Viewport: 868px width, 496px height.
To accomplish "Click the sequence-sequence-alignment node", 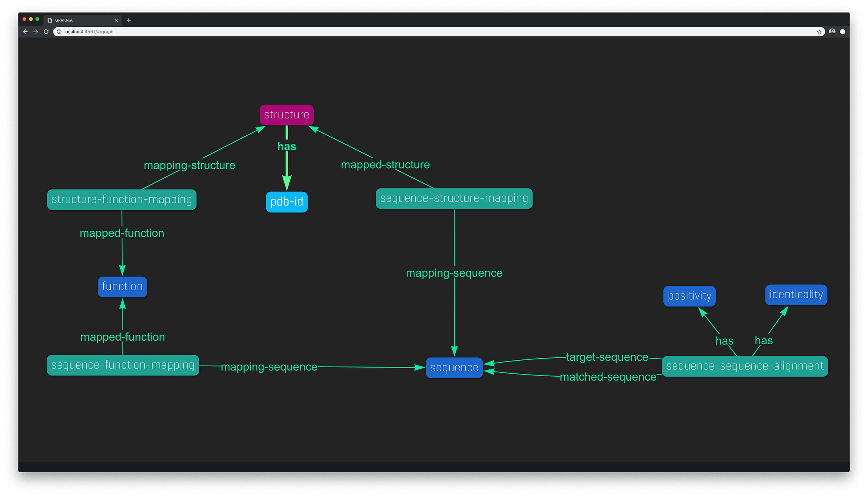I will [745, 366].
